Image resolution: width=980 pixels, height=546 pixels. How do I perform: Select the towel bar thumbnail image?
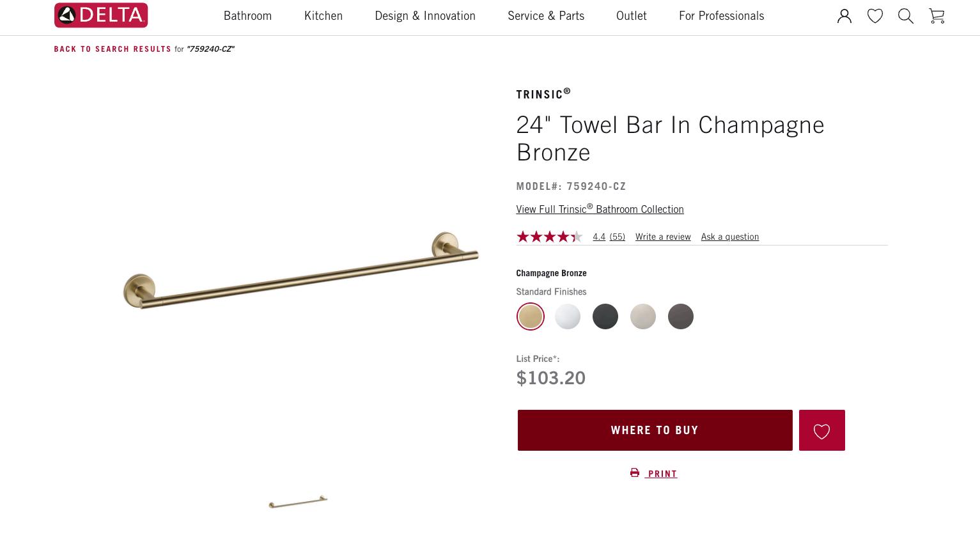pyautogui.click(x=298, y=502)
